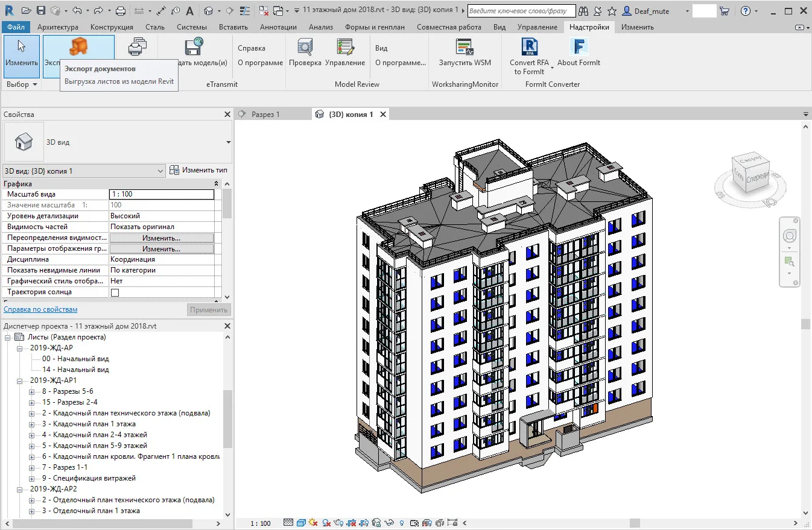812x530 pixels.
Task: Click the project browser vertical scrollbar
Action: click(x=227, y=418)
